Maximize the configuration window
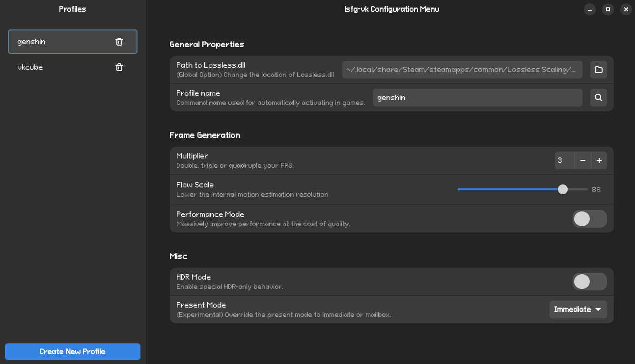This screenshot has height=364, width=635. (x=608, y=9)
